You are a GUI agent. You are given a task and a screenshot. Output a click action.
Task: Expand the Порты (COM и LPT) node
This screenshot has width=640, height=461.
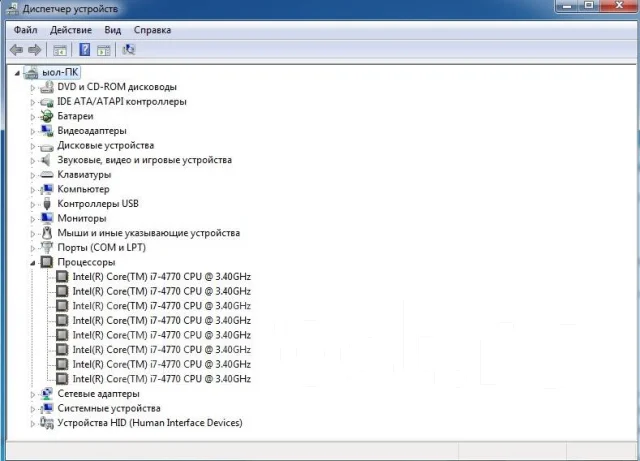[33, 248]
